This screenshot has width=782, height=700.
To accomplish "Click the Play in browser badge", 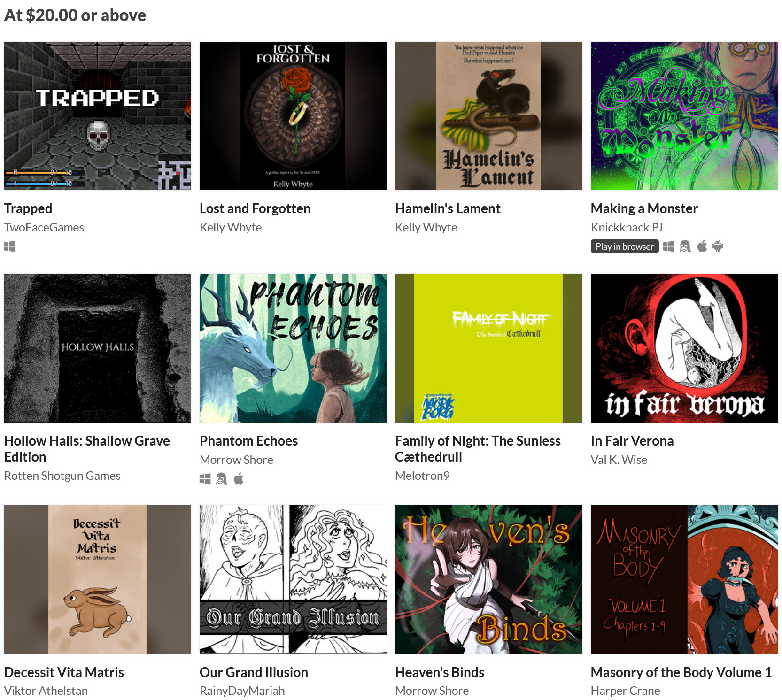I will (x=625, y=246).
